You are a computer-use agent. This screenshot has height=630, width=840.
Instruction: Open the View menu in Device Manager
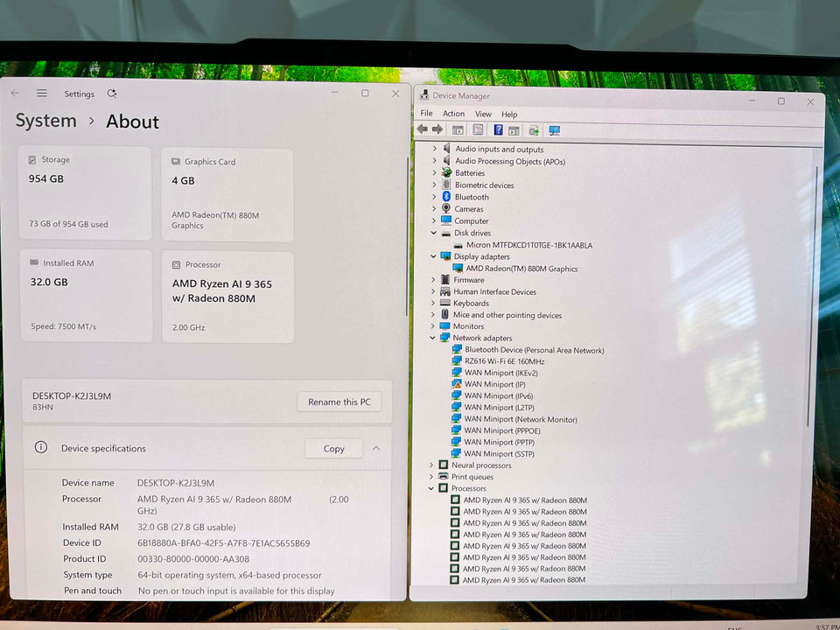click(483, 114)
